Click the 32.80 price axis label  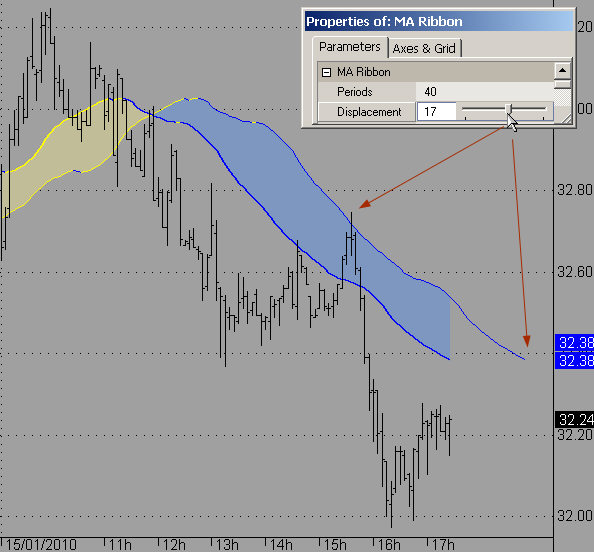pyautogui.click(x=575, y=190)
